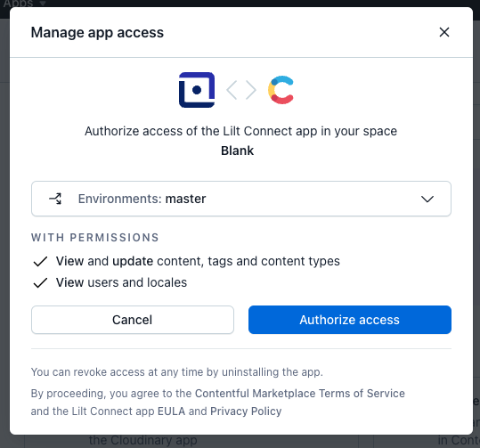Click the environment branch icon
The image size is (480, 448).
tap(55, 199)
